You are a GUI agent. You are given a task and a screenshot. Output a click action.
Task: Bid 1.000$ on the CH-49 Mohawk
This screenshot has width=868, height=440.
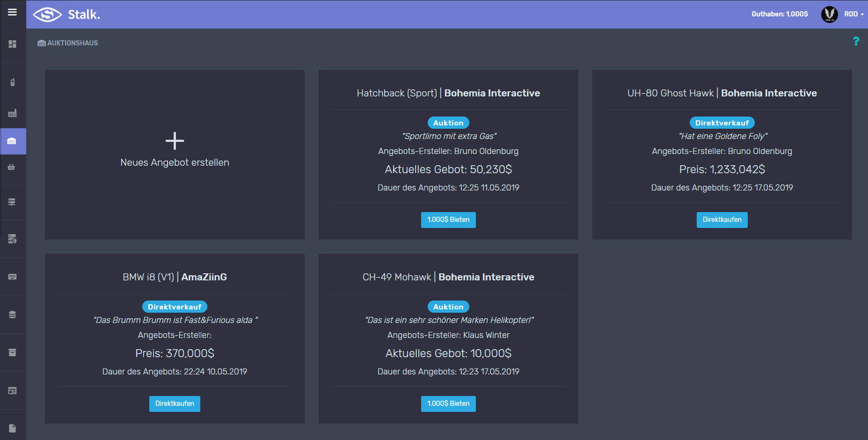448,403
